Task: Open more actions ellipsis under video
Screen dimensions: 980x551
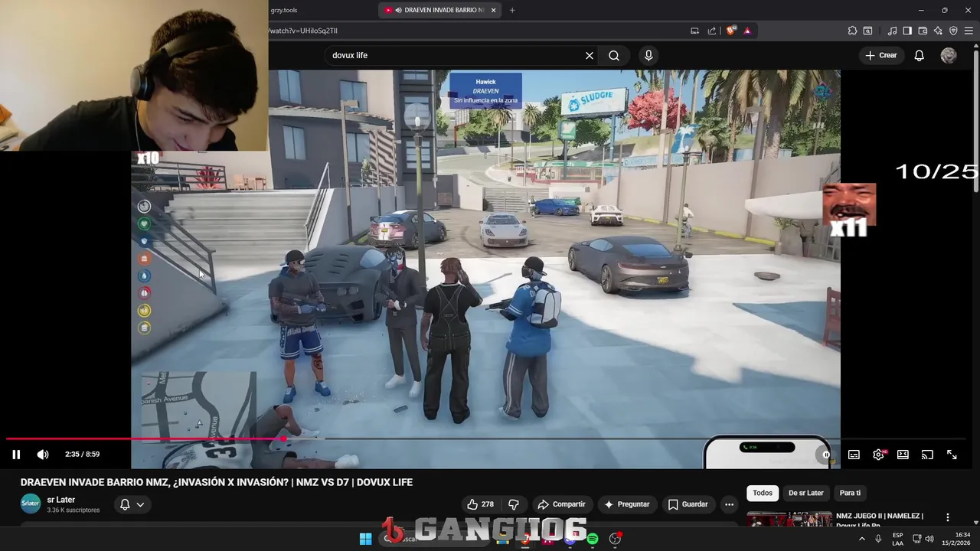Action: coord(729,504)
